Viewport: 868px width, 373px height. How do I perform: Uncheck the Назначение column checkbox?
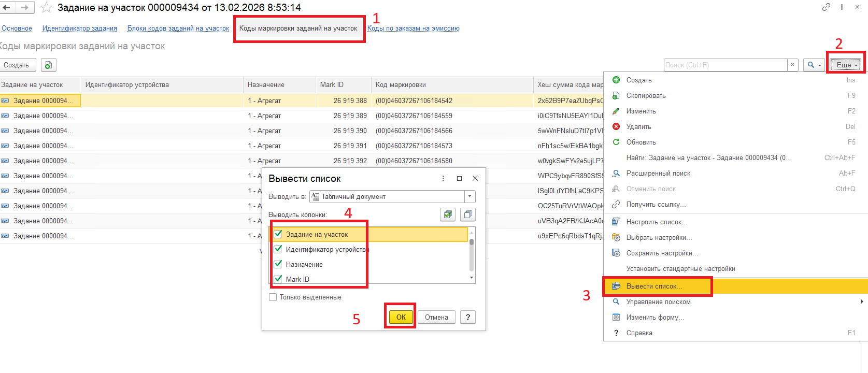(x=278, y=264)
